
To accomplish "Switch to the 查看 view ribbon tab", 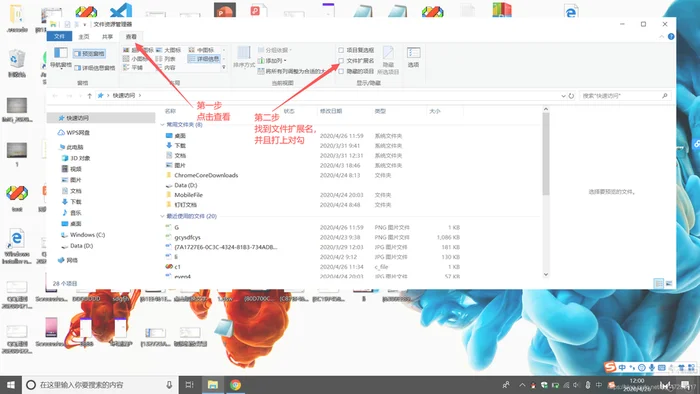I will point(131,37).
